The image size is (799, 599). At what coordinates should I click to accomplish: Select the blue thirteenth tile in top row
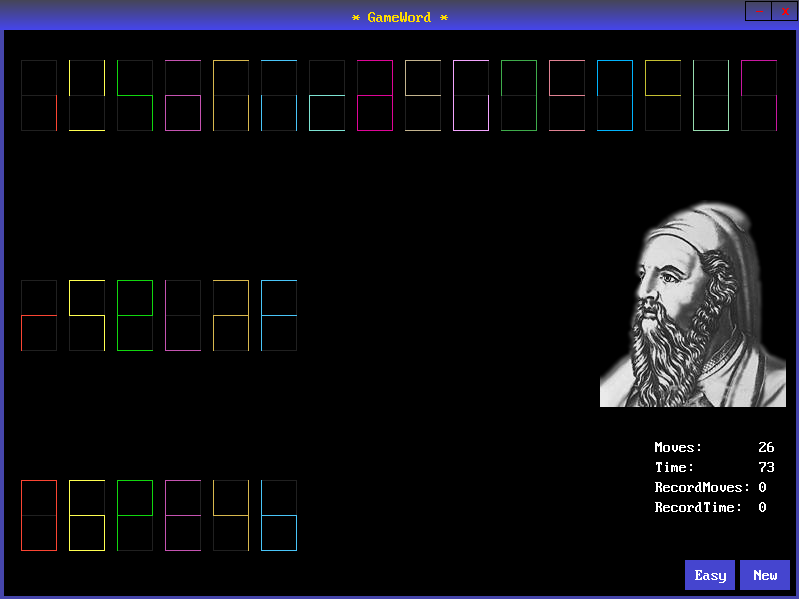[615, 95]
